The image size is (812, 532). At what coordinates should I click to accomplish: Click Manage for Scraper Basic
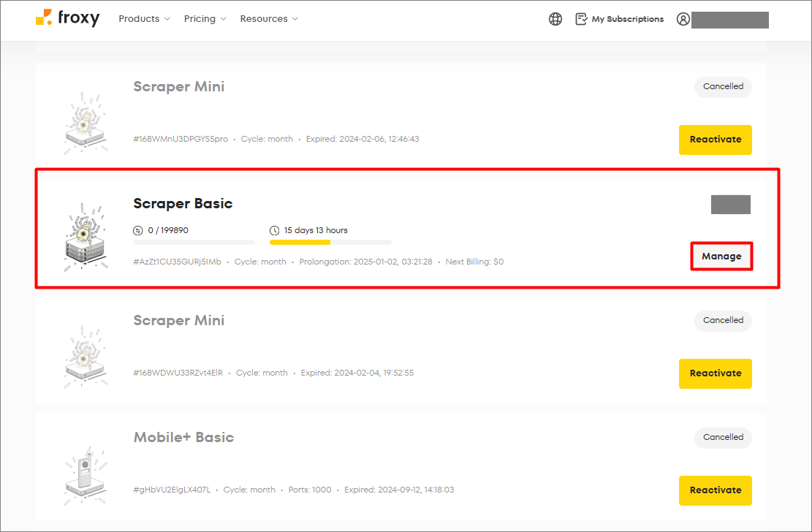(721, 256)
